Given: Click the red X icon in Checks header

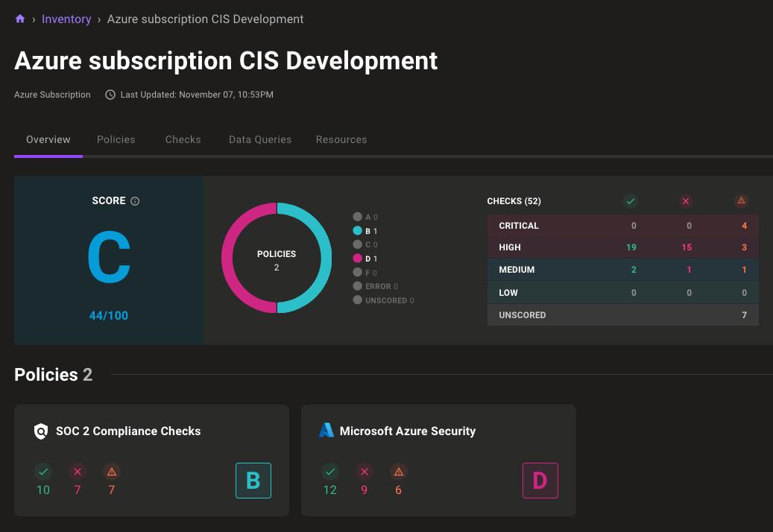Looking at the screenshot, I should tap(686, 200).
